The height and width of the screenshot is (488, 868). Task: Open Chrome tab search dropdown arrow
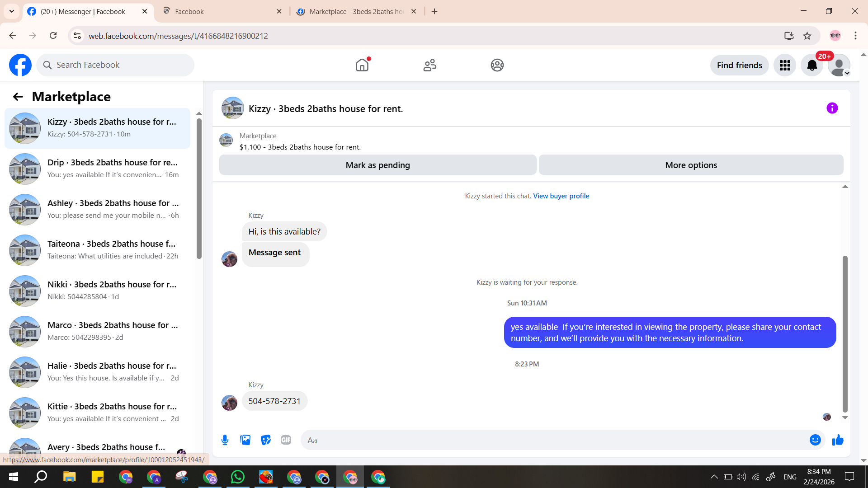click(12, 11)
